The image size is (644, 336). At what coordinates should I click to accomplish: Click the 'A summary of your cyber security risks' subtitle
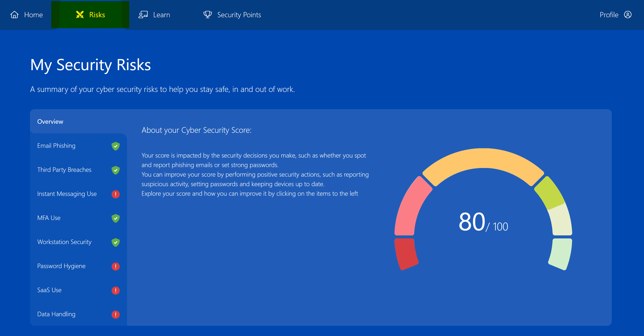162,89
